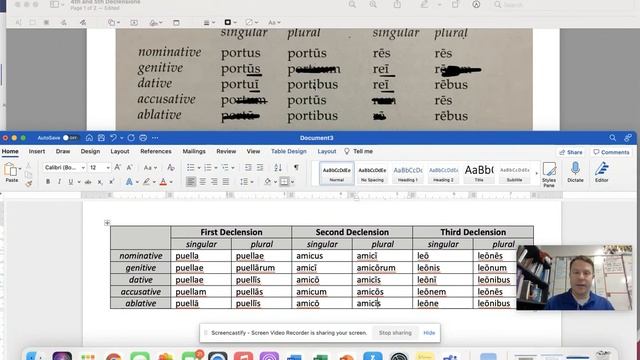Image resolution: width=640 pixels, height=360 pixels.
Task: Open the Change Case Aa dropdown
Action: (149, 167)
